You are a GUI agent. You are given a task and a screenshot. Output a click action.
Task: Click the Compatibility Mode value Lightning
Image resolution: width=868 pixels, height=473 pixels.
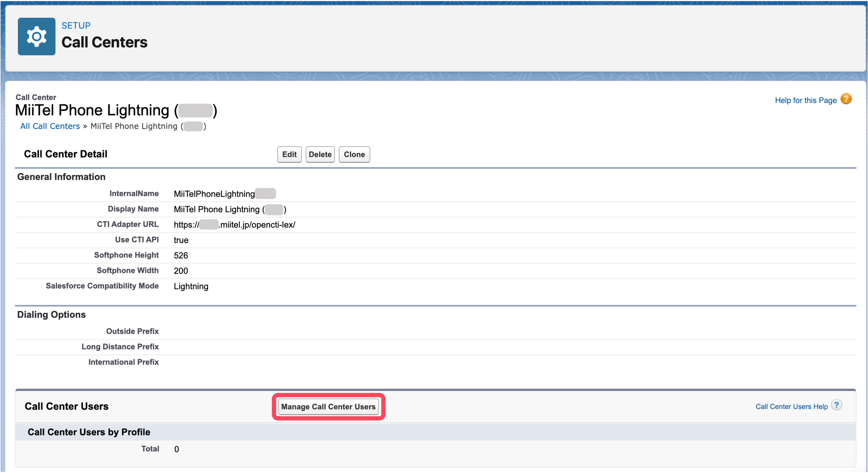(191, 286)
